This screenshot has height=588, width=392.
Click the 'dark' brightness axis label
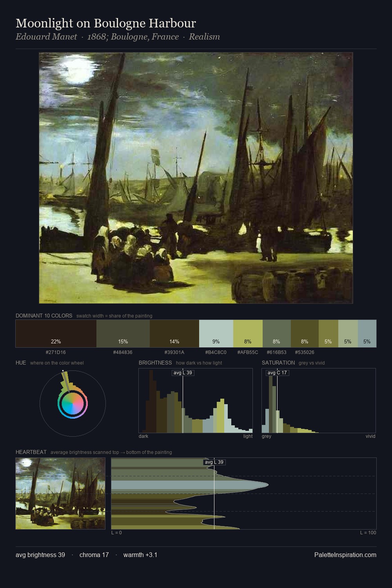pos(143,436)
